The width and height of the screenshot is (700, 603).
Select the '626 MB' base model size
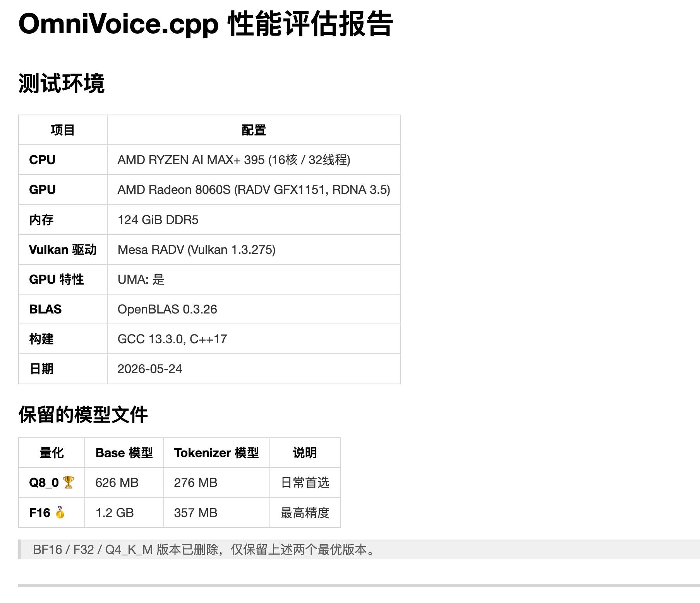(117, 483)
